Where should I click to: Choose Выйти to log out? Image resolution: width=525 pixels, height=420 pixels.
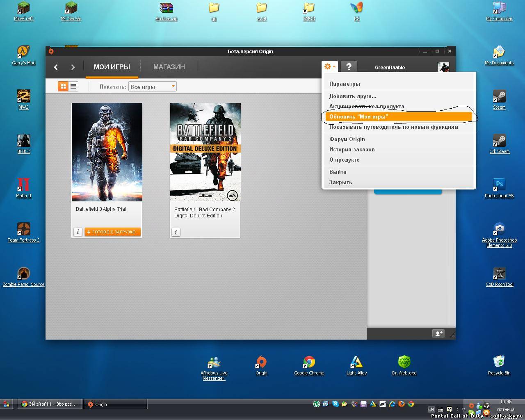coord(338,172)
